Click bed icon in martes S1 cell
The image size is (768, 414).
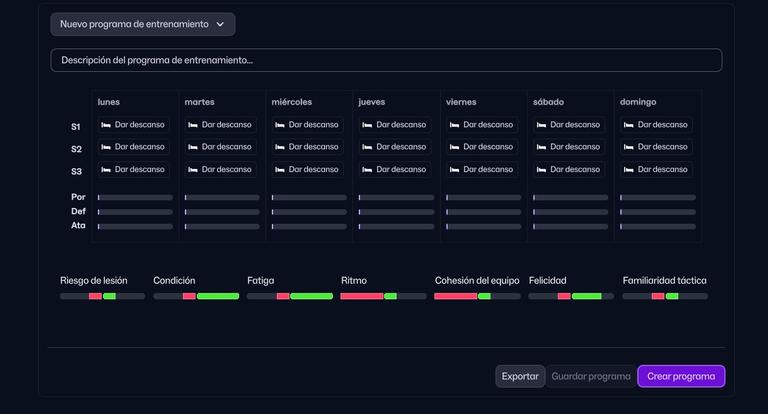(193, 125)
